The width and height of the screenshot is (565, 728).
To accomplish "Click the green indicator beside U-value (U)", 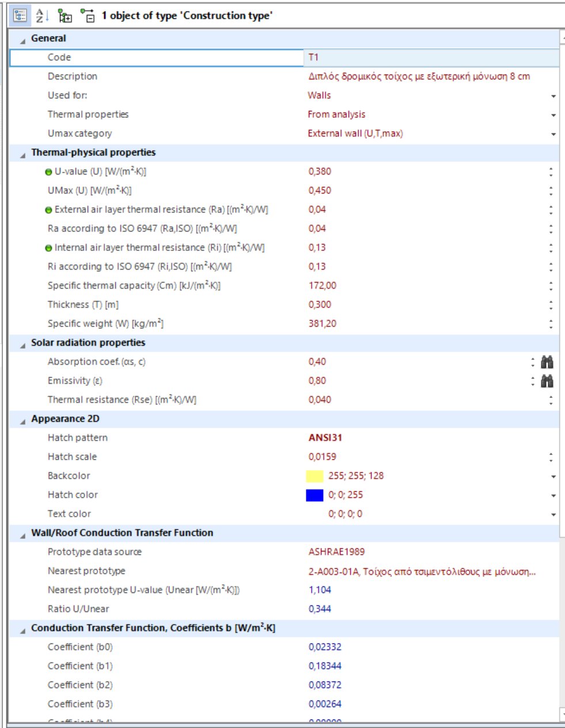I will coord(50,171).
